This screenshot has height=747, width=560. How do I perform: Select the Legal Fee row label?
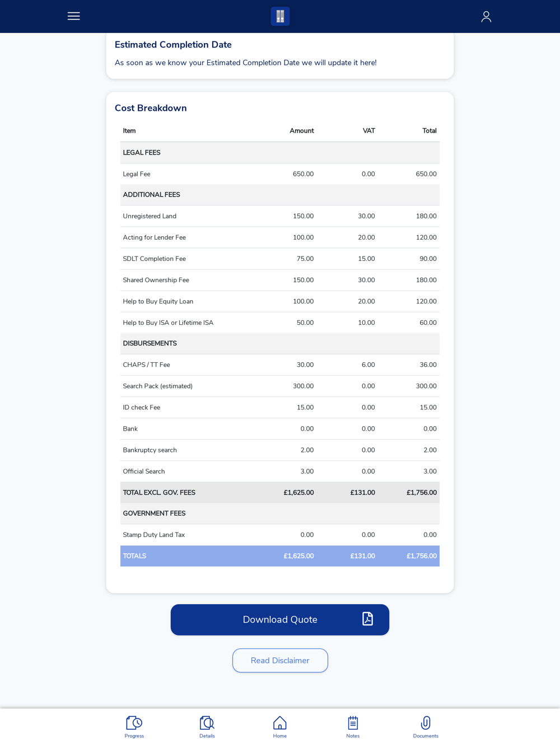click(137, 174)
